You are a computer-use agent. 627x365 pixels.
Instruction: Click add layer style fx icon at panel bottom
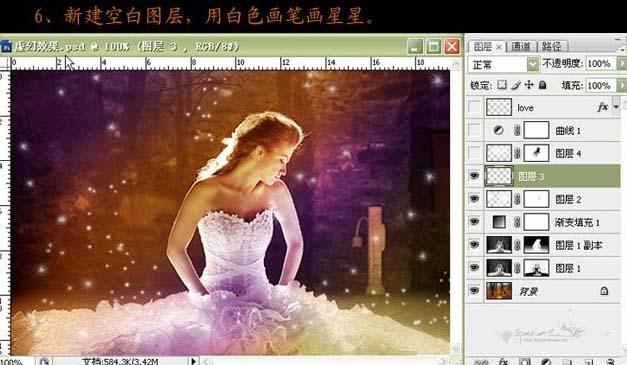pyautogui.click(x=503, y=362)
